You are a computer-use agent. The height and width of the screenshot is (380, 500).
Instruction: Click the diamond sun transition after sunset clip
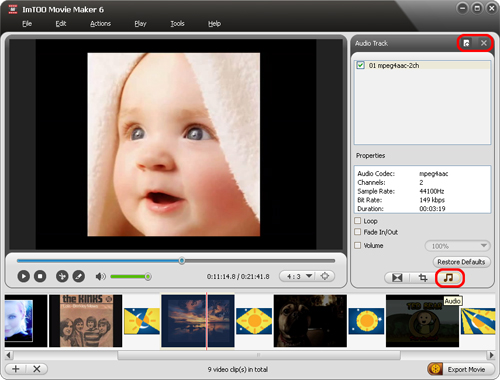[x=254, y=321]
